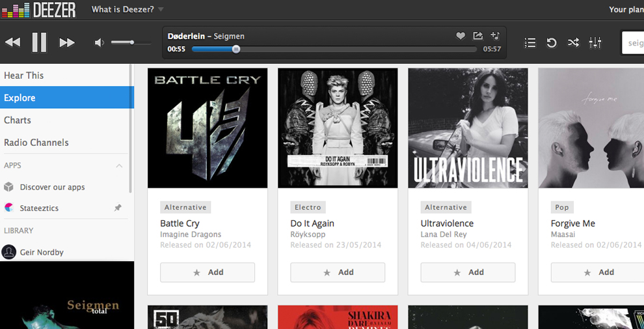Click the Døderlein track title in player

(186, 36)
